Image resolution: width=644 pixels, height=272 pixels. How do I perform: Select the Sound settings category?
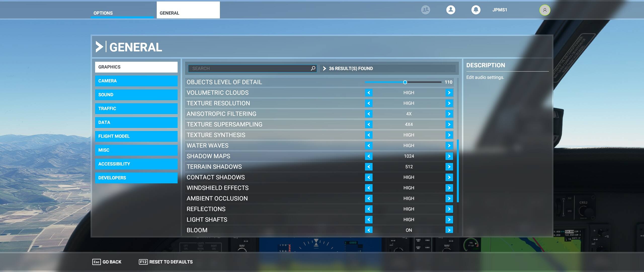(136, 95)
